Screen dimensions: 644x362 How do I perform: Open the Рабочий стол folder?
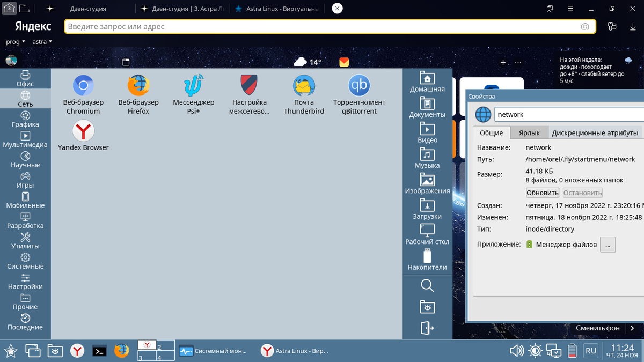pyautogui.click(x=427, y=234)
